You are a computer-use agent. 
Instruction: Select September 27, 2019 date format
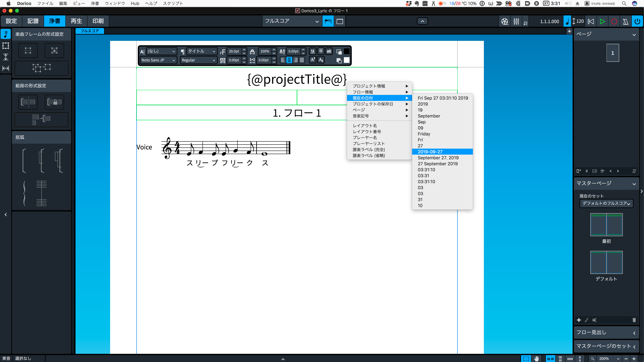click(442, 158)
